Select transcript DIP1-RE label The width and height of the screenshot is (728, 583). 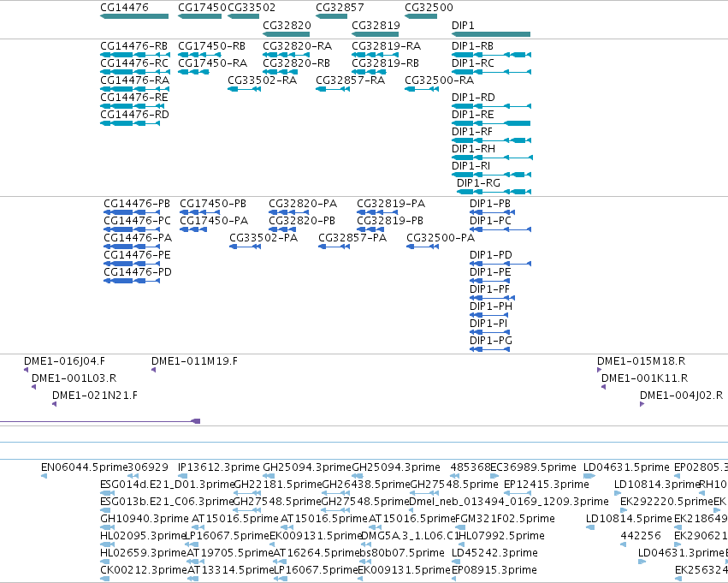coord(472,115)
